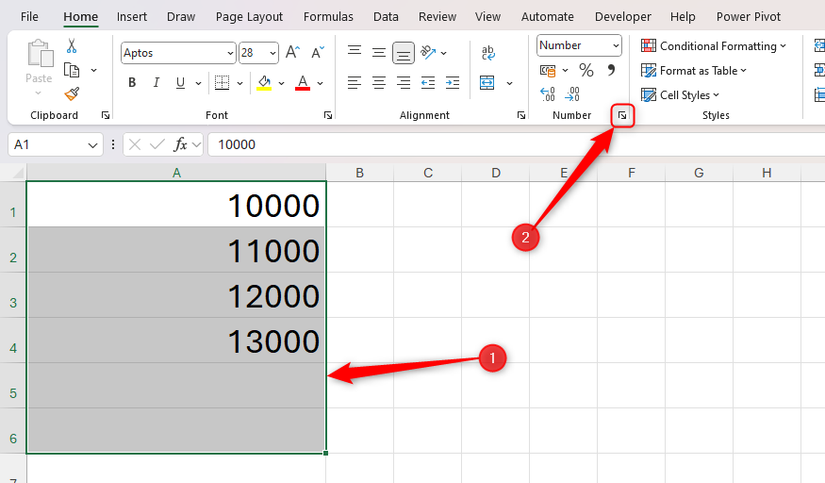Expand the Name Box dropdown
Image resolution: width=825 pixels, height=483 pixels.
click(x=93, y=145)
